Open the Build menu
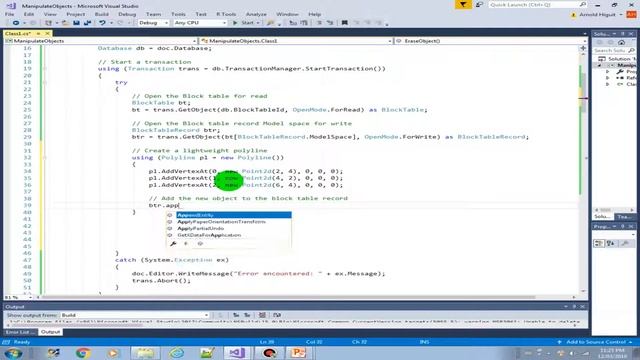The width and height of the screenshot is (640, 360). 102,14
